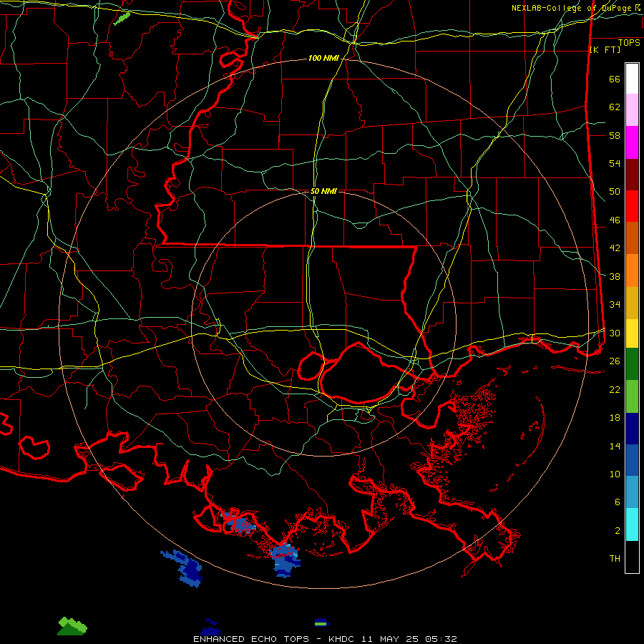Select the cyan legend swatch
The image size is (644, 644).
point(632,525)
